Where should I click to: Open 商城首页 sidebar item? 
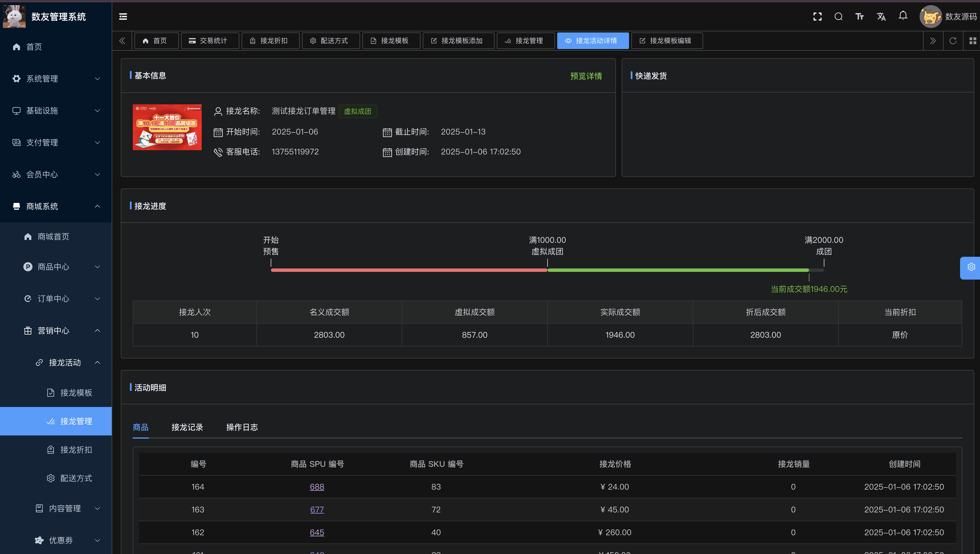pyautogui.click(x=56, y=237)
